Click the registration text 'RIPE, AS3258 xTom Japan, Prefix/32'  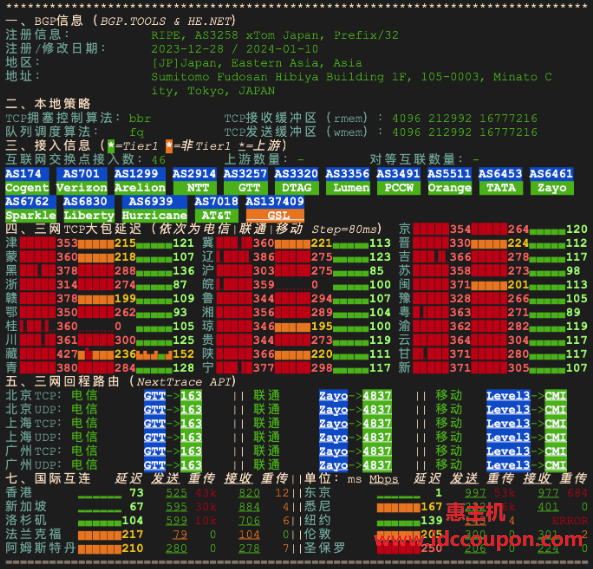(x=275, y=35)
